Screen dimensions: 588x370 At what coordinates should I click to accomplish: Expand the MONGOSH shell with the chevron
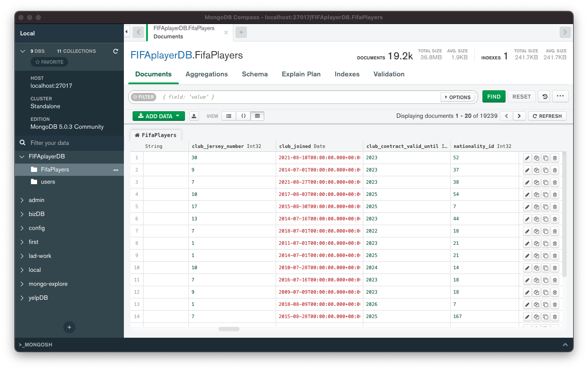(x=565, y=345)
